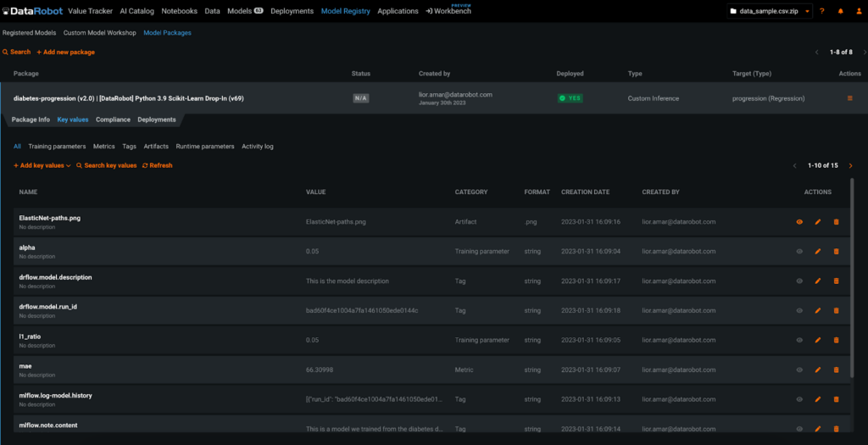Click eye icon for mlflow.note.content
This screenshot has width=868, height=445.
pos(799,428)
